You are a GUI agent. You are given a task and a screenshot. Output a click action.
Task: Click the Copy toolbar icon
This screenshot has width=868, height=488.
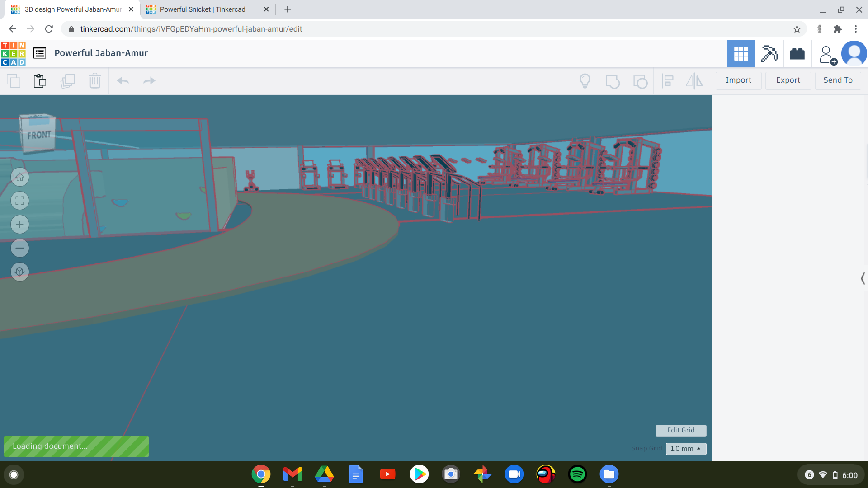tap(14, 81)
